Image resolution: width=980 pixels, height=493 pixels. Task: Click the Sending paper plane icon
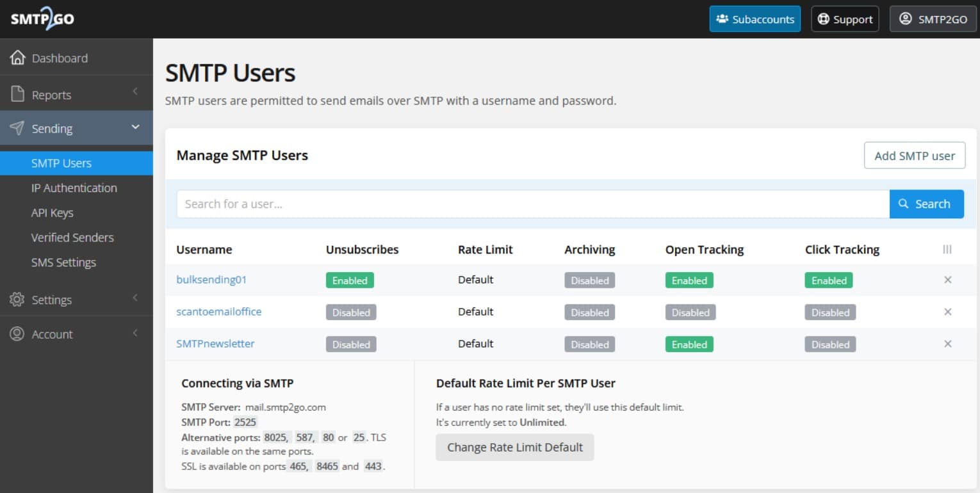17,128
